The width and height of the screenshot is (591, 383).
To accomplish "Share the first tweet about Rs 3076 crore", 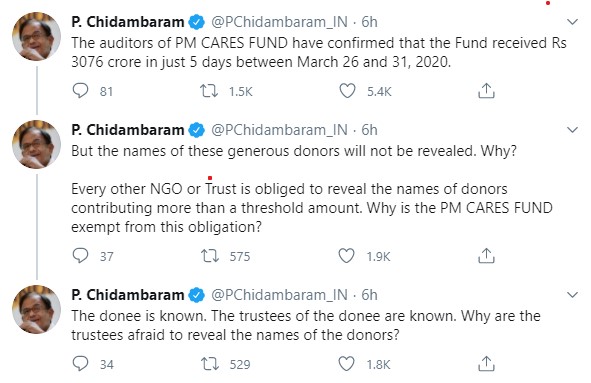I will (x=486, y=91).
